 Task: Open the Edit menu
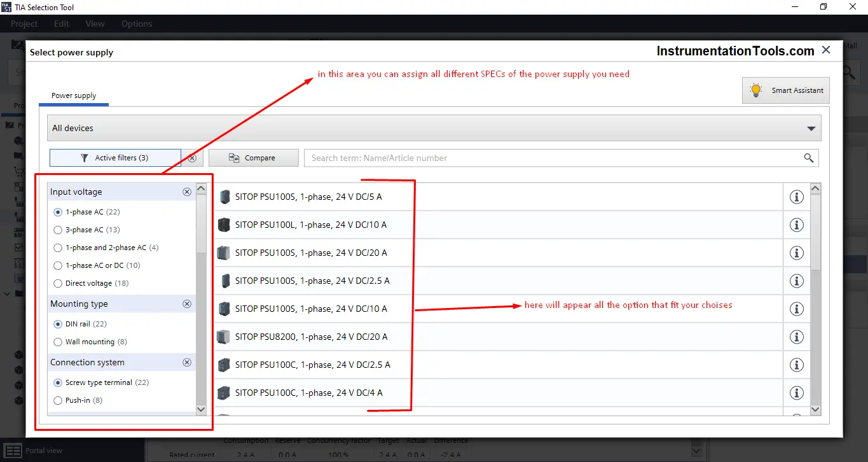[x=62, y=24]
